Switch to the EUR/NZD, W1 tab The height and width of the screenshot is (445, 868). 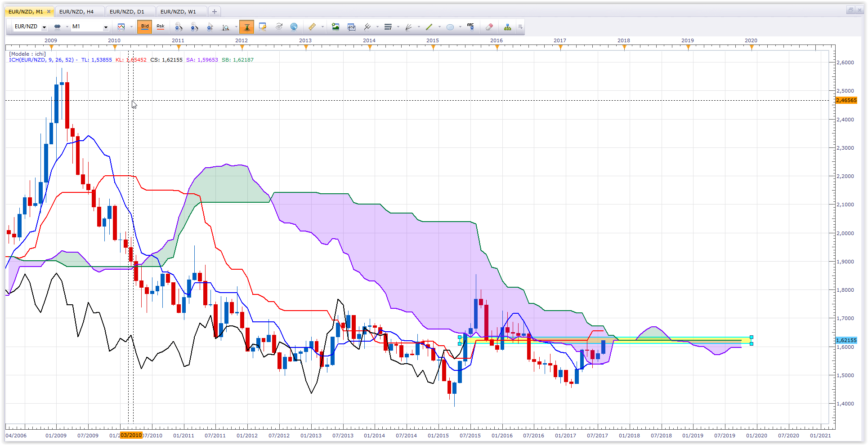[181, 12]
